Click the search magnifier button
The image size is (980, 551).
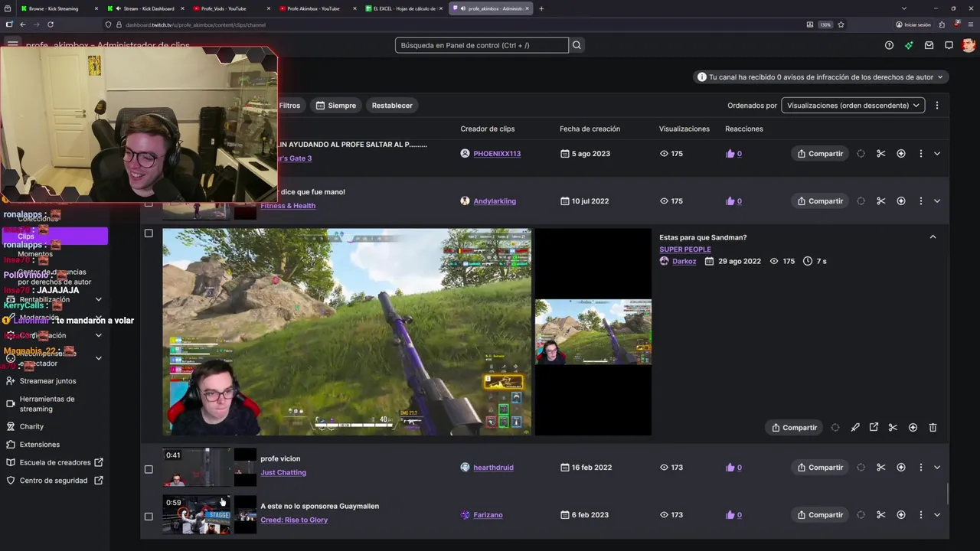(x=577, y=45)
